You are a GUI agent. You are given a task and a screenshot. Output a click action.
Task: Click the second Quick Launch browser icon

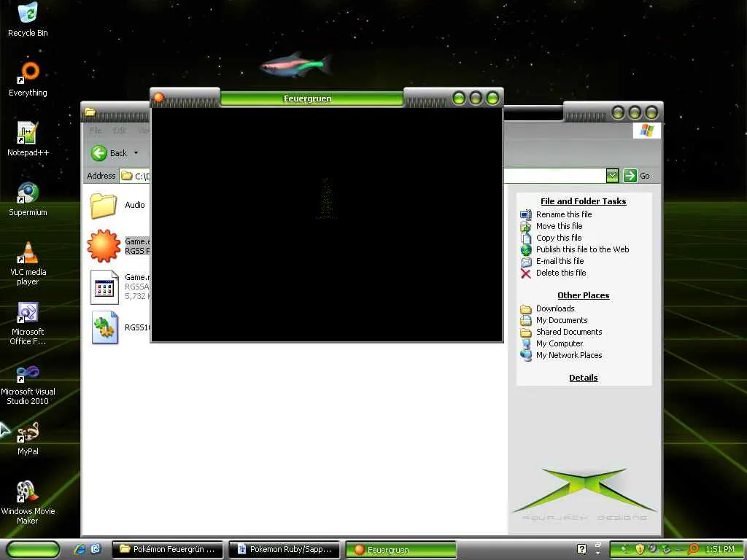pos(96,549)
